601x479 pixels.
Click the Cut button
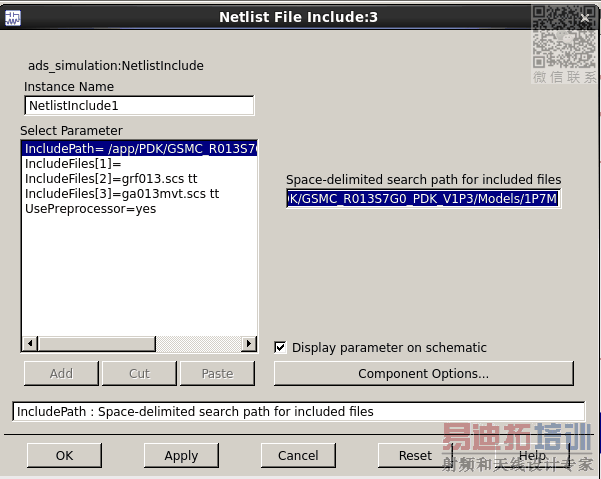pyautogui.click(x=139, y=374)
